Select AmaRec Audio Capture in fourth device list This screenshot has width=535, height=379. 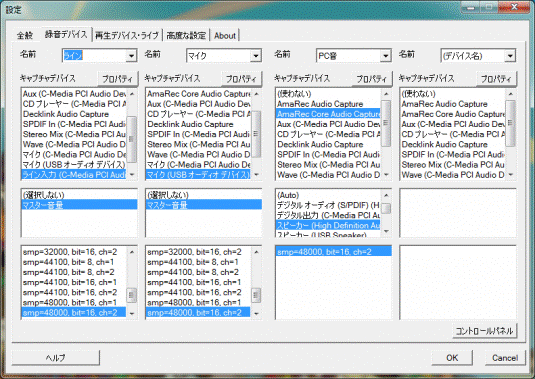pos(452,104)
